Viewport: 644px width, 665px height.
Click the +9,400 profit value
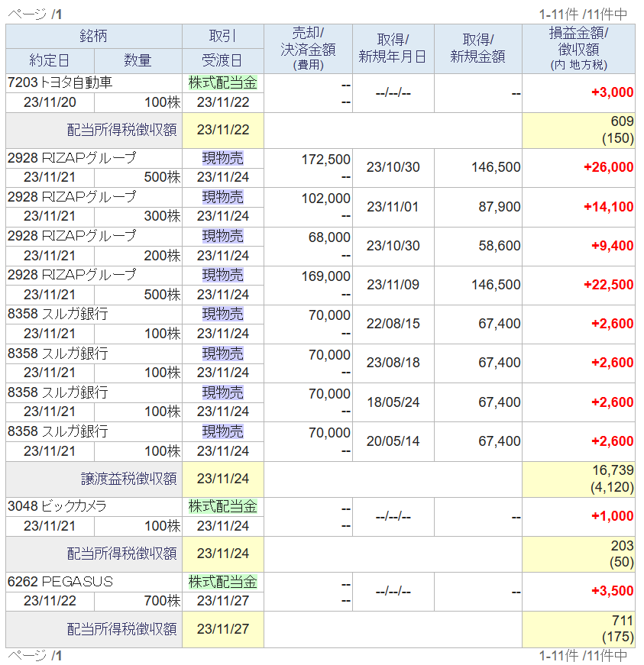[612, 246]
